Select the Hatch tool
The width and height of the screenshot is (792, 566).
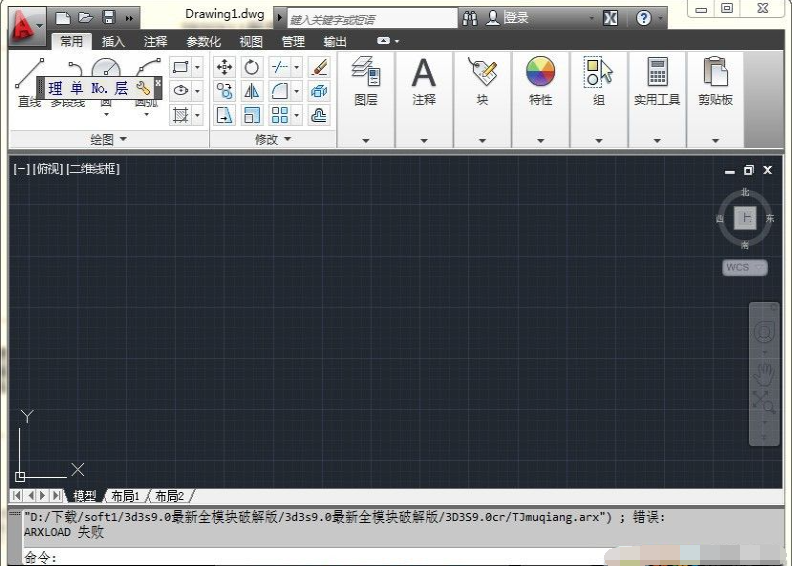coord(180,115)
